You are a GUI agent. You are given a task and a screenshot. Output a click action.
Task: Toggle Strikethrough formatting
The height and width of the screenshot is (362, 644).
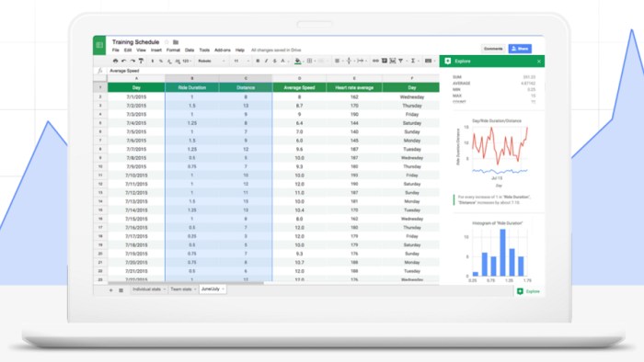click(274, 61)
